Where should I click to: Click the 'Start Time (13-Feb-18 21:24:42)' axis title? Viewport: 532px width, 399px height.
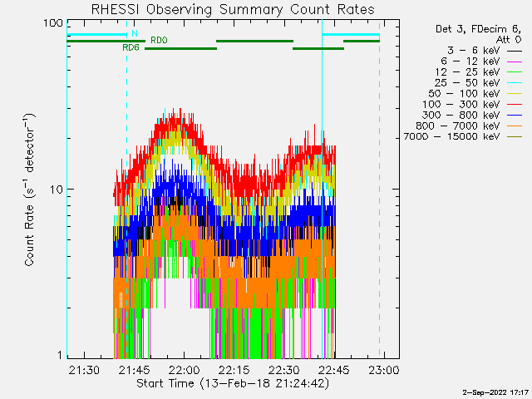(x=233, y=383)
